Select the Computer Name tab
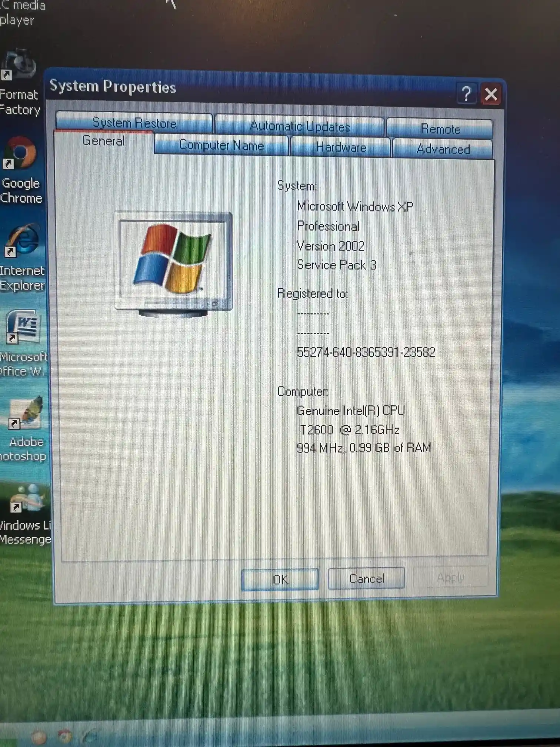This screenshot has width=560, height=747. coord(221,145)
